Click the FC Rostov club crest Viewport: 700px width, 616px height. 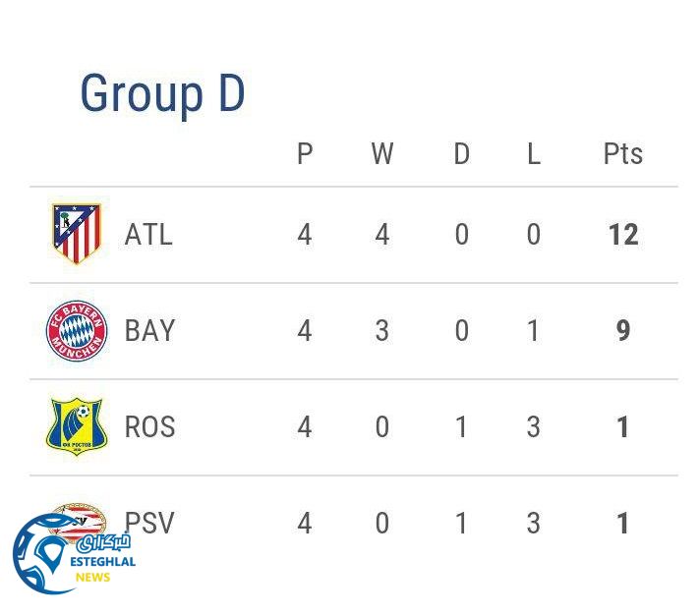pyautogui.click(x=77, y=426)
